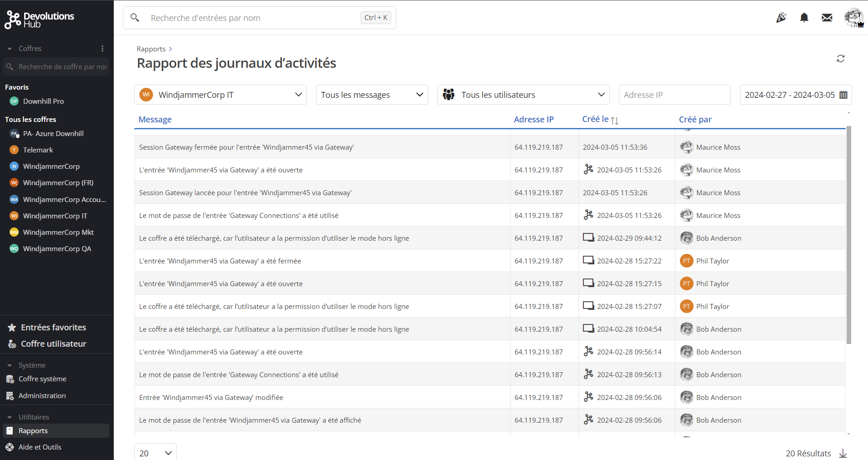Click '20 Résultats' count text

pyautogui.click(x=808, y=453)
